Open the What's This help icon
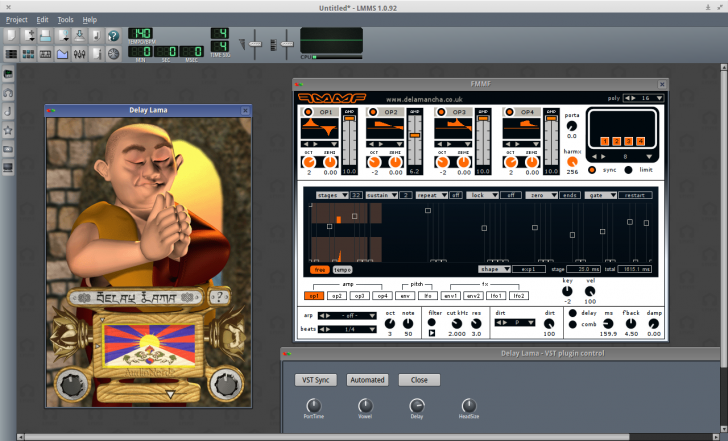The image size is (728, 441). [114, 36]
